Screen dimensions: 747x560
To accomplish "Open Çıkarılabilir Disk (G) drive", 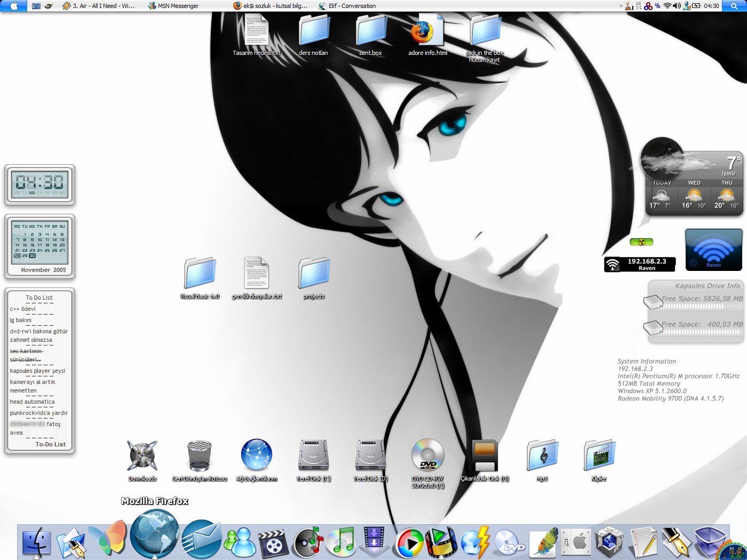I will (484, 460).
